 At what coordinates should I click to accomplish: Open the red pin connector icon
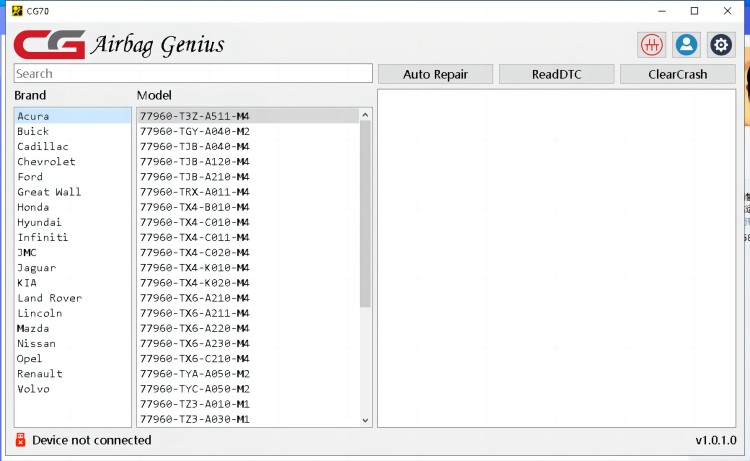651,45
